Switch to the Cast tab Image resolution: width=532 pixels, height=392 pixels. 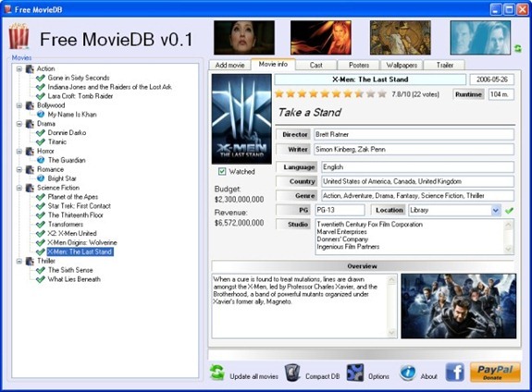315,65
